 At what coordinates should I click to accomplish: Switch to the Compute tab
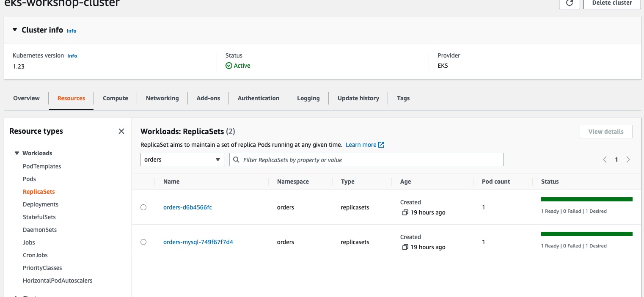pos(115,98)
